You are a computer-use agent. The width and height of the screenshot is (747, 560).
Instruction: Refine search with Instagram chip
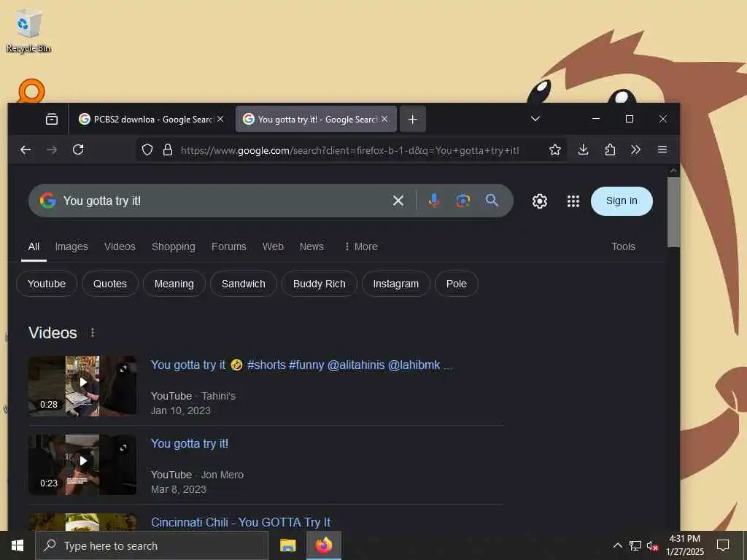pos(396,284)
